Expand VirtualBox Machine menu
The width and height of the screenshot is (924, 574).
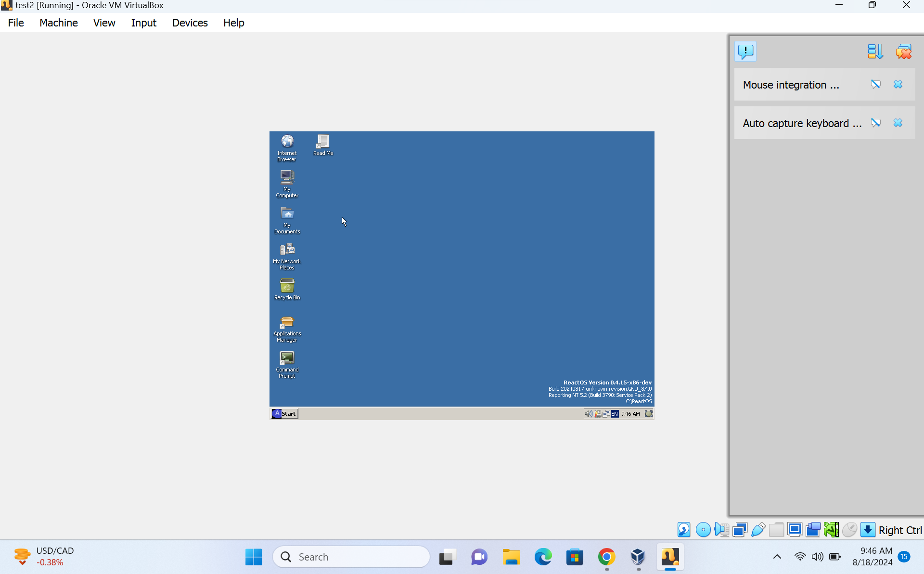(58, 23)
